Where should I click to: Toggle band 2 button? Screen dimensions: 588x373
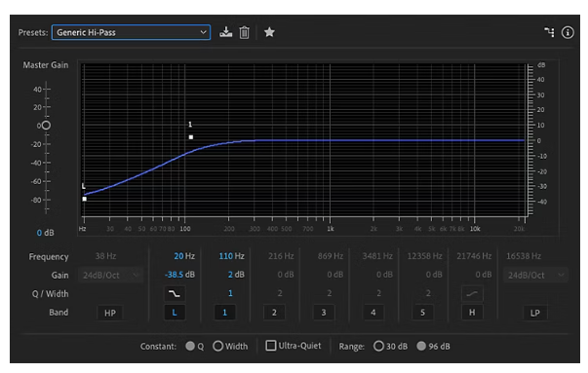pyautogui.click(x=274, y=313)
